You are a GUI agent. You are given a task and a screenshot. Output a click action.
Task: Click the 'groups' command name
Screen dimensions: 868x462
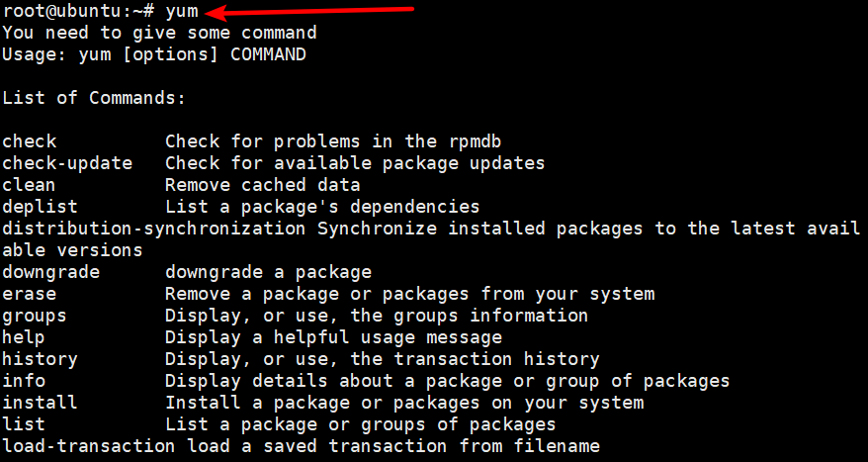click(x=35, y=316)
